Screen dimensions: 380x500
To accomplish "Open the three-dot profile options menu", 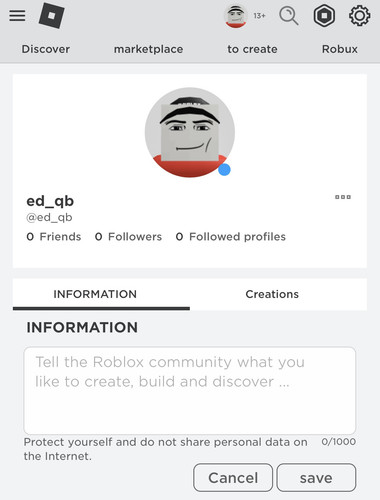I will tap(343, 197).
